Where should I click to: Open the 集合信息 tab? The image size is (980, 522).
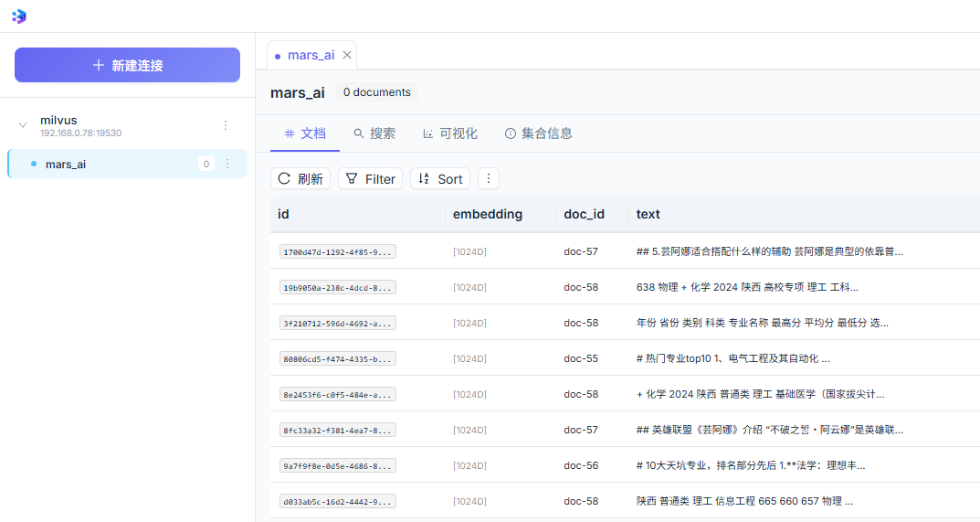(538, 133)
